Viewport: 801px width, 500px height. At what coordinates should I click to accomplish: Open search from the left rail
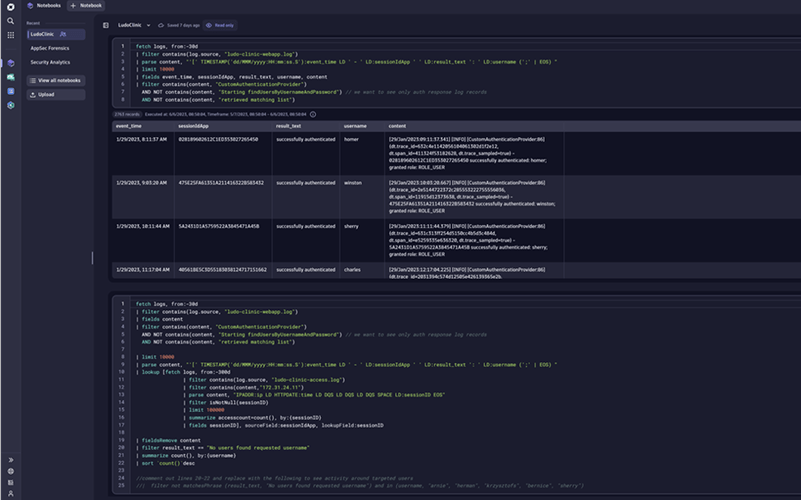10,20
